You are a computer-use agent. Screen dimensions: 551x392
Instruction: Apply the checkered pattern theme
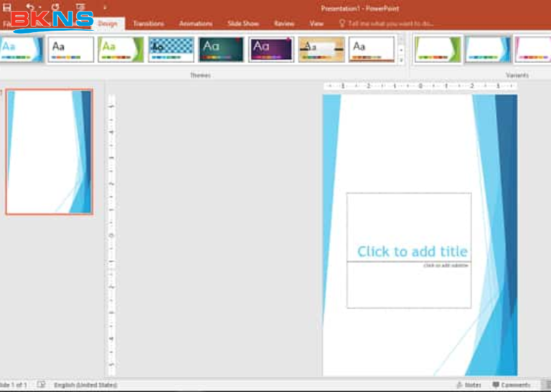tap(171, 49)
